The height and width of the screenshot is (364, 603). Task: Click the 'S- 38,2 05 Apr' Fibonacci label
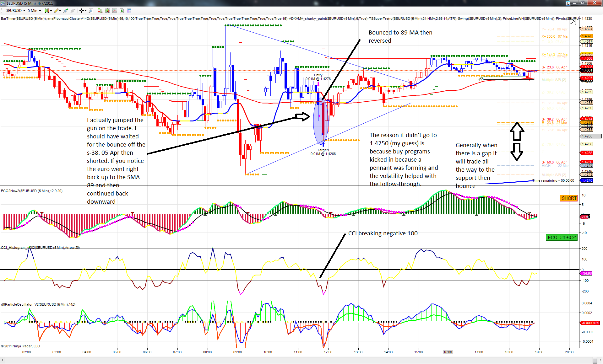tap(554, 119)
